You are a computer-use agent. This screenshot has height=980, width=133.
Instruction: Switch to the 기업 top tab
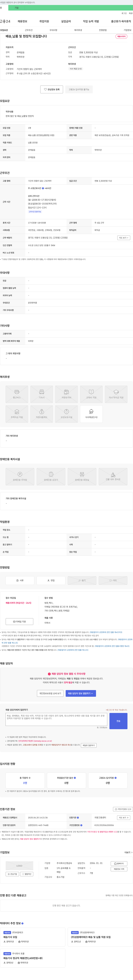16,8
